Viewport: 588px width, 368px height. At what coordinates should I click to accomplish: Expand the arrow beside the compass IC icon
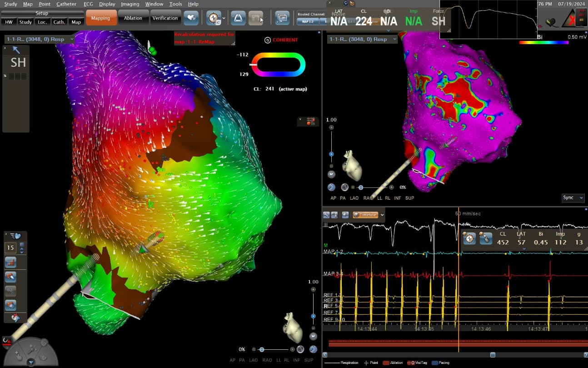click(224, 18)
